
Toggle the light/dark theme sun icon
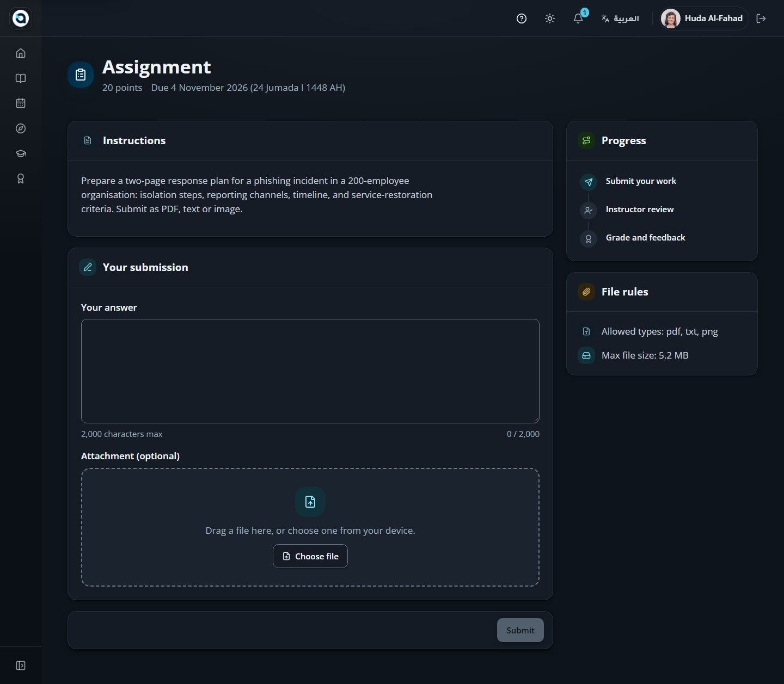tap(550, 19)
